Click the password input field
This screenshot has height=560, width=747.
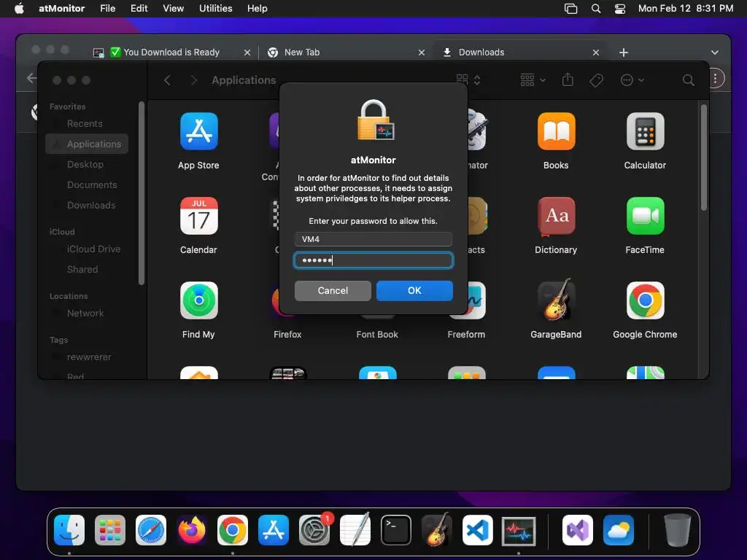pos(373,260)
